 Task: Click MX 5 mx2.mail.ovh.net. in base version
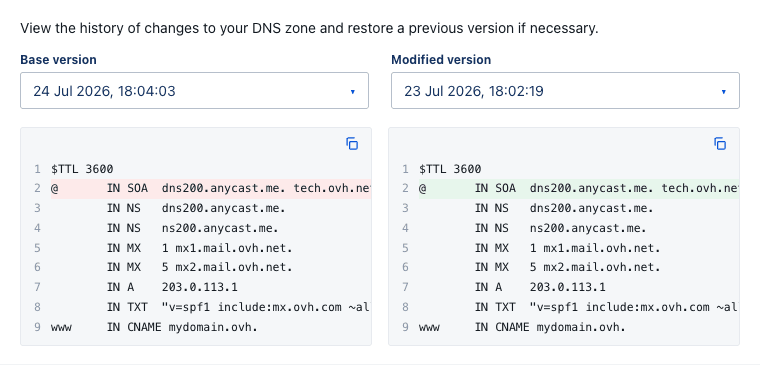click(x=200, y=267)
